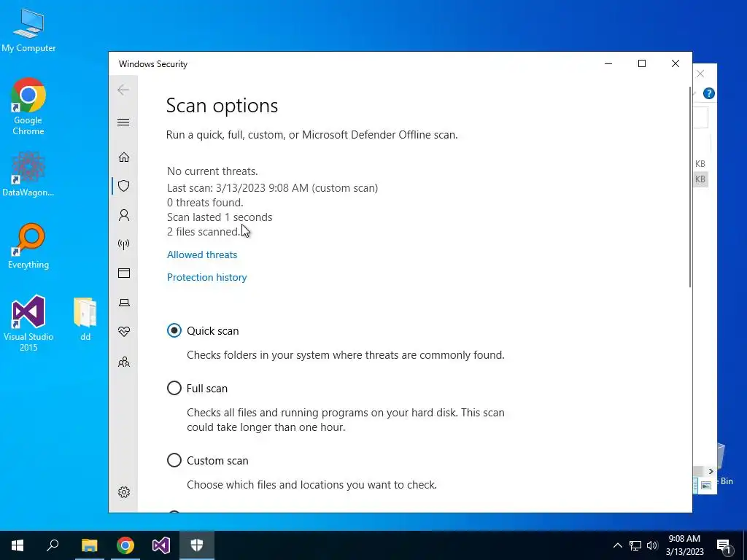Image resolution: width=747 pixels, height=560 pixels.
Task: Open the Protection history link
Action: pos(206,277)
